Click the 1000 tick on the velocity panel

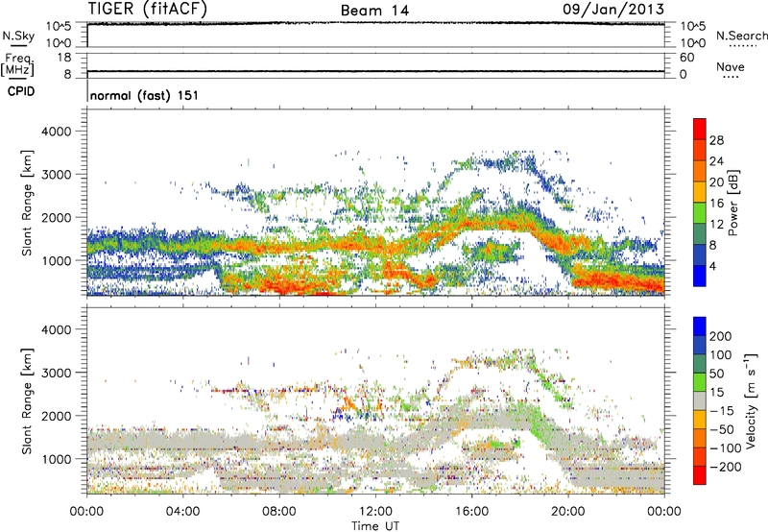coord(57,459)
